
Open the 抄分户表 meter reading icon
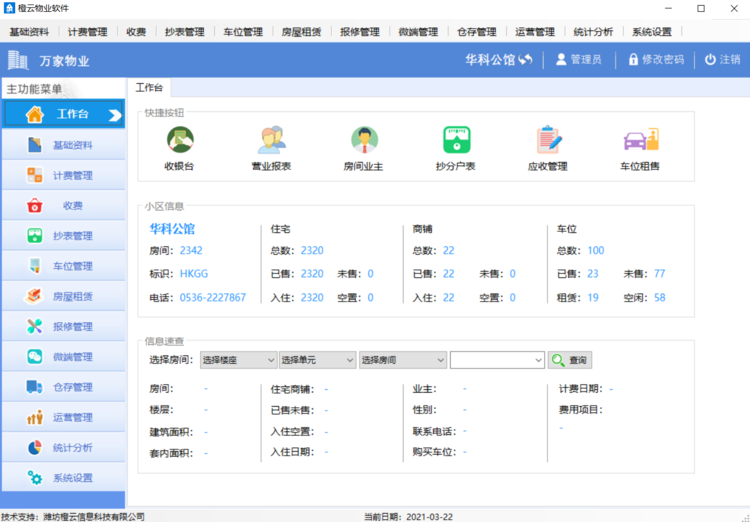(456, 141)
